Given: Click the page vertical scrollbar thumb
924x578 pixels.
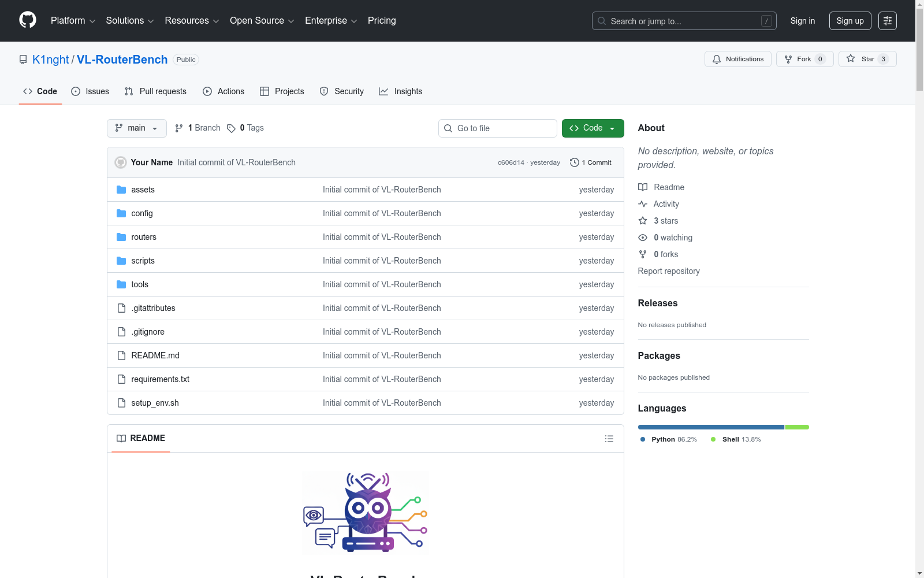Looking at the screenshot, I should [x=919, y=50].
